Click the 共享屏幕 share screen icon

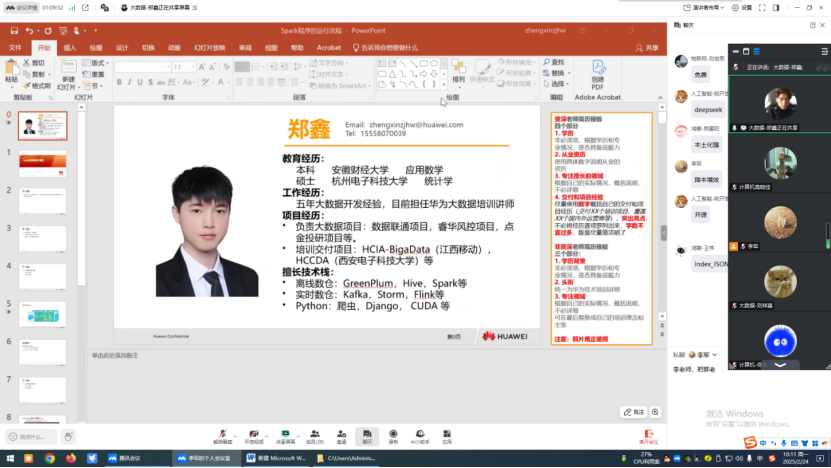[x=285, y=432]
